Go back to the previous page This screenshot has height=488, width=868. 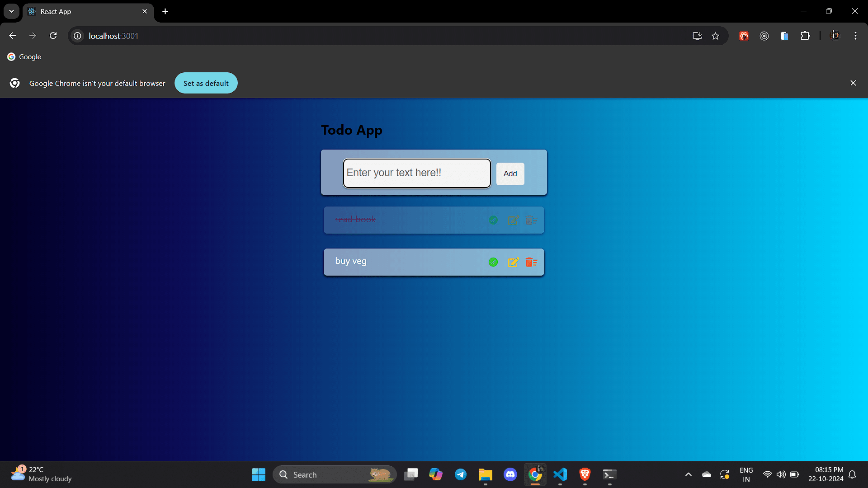pyautogui.click(x=12, y=36)
